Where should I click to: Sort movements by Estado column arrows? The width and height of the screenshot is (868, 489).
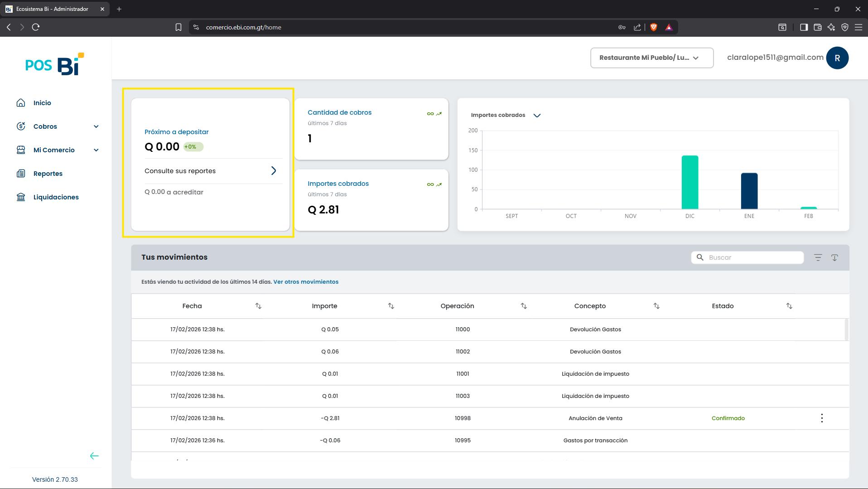789,306
